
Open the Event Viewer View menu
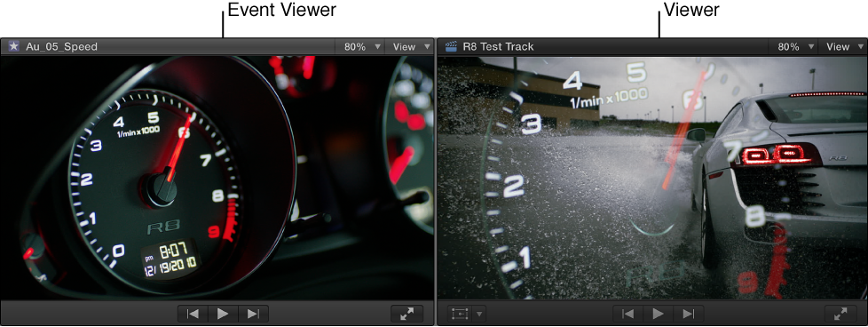coord(409,47)
